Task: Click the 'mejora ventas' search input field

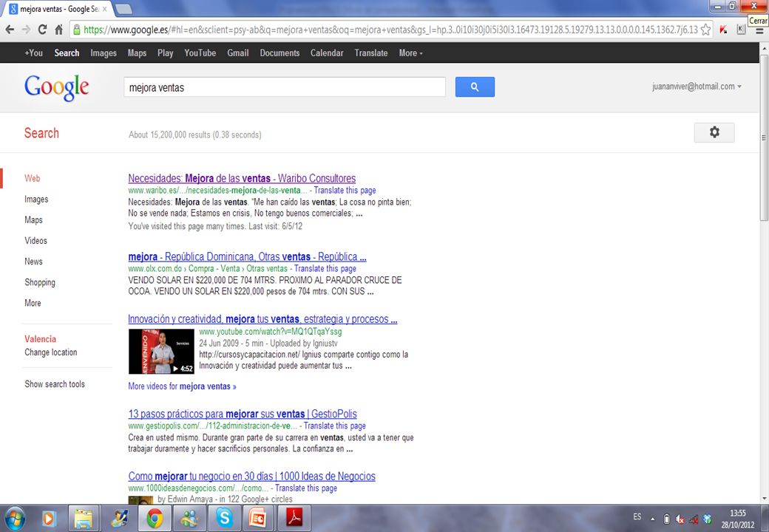Action: tap(285, 87)
